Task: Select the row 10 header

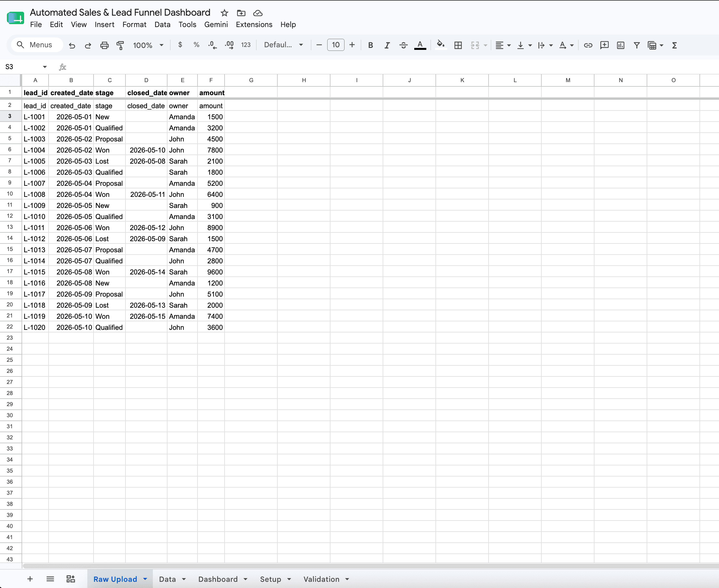Action: pyautogui.click(x=10, y=194)
